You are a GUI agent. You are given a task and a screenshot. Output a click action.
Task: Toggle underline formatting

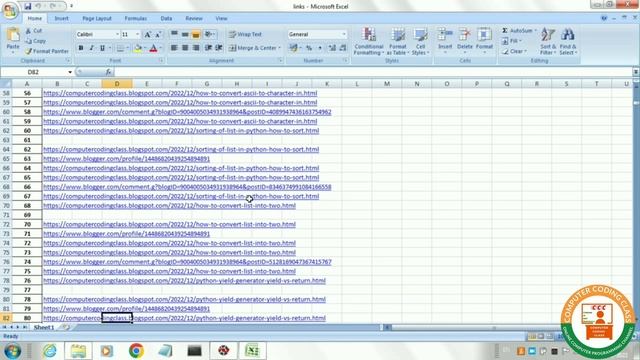coord(102,48)
